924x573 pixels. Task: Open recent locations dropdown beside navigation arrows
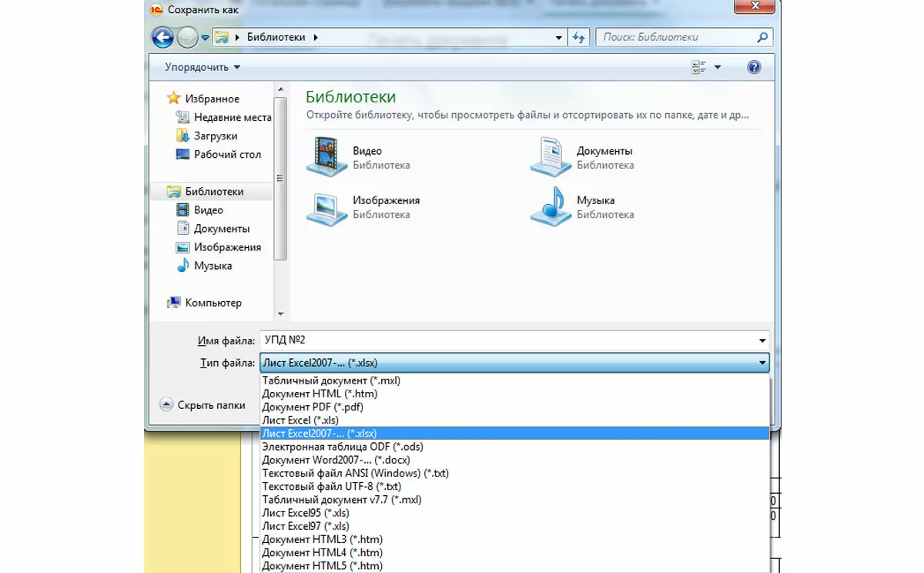click(x=206, y=38)
